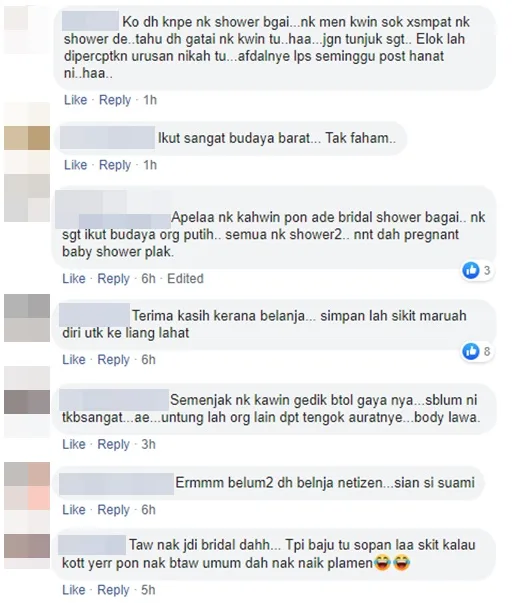This screenshot has height=603, width=532.
Task: Like the 'Ermmm belum2 dh belnja netizen' comment
Action: pyautogui.click(x=74, y=510)
